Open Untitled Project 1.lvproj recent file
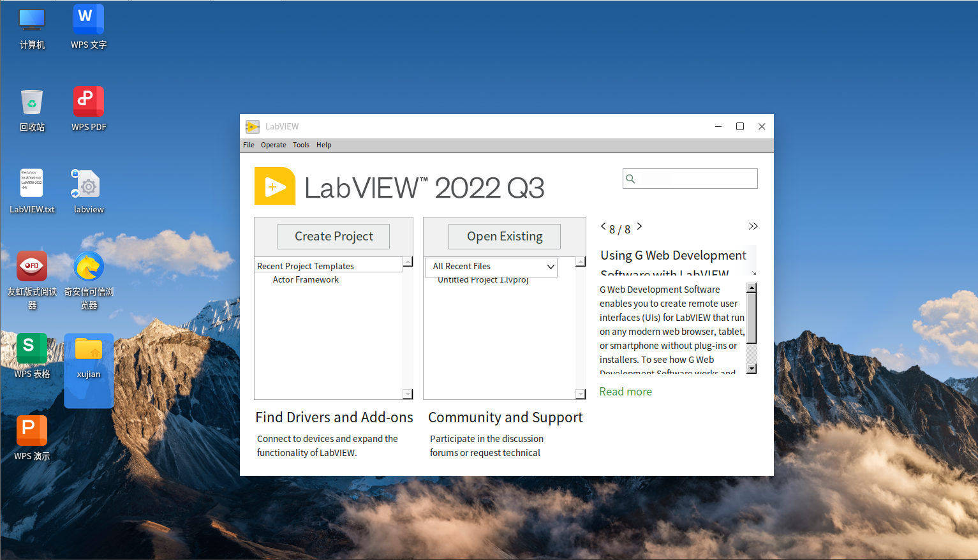The image size is (978, 560). pyautogui.click(x=483, y=280)
